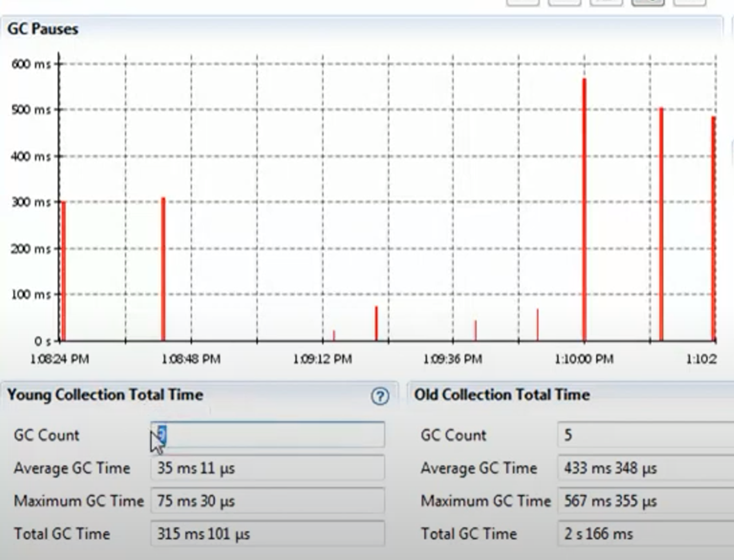Click Old Collection Maximum GC Time field
The width and height of the screenshot is (734, 560).
coord(644,501)
